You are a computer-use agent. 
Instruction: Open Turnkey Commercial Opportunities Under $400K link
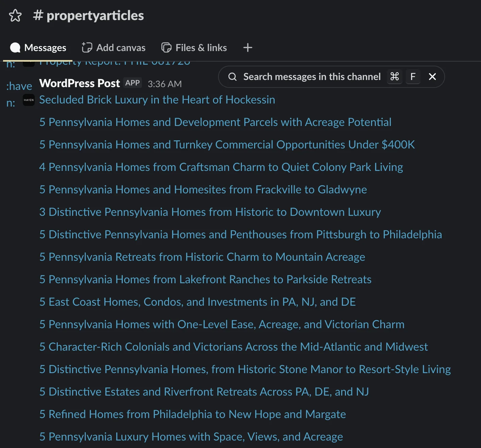pos(227,145)
